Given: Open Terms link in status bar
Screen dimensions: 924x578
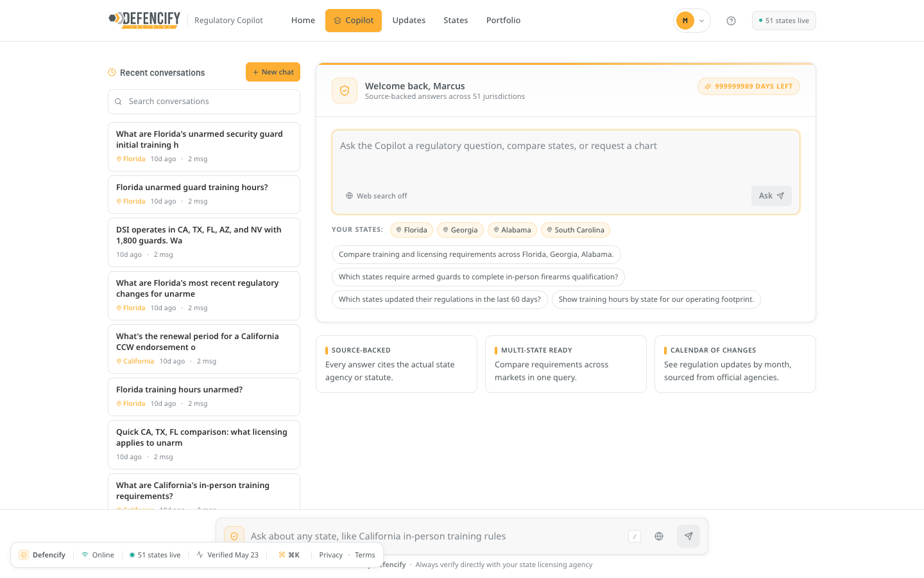Looking at the screenshot, I should (x=365, y=555).
